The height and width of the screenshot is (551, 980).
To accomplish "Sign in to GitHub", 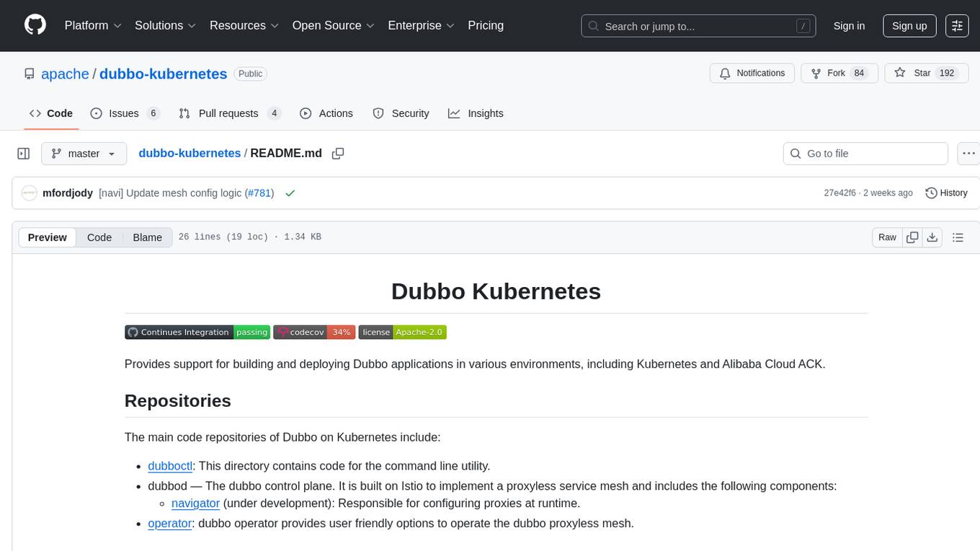I will click(849, 26).
